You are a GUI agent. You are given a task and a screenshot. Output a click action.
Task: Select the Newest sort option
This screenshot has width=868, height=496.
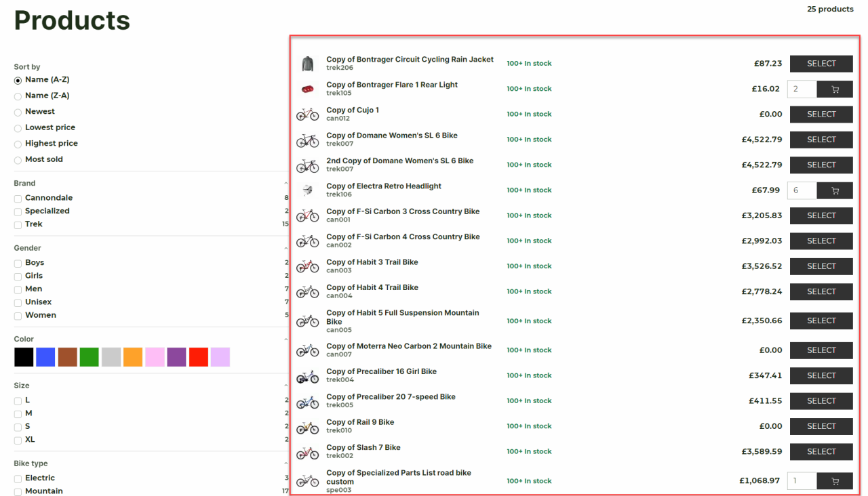tap(18, 112)
